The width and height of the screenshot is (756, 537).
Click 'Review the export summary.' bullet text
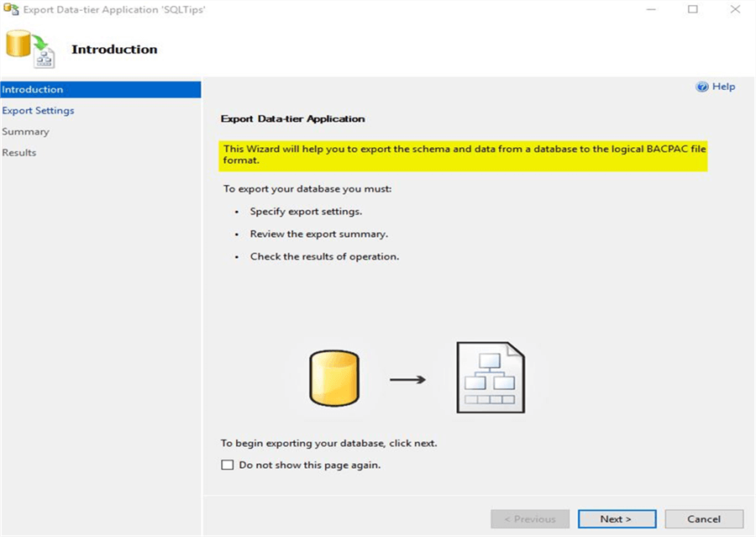coord(318,234)
